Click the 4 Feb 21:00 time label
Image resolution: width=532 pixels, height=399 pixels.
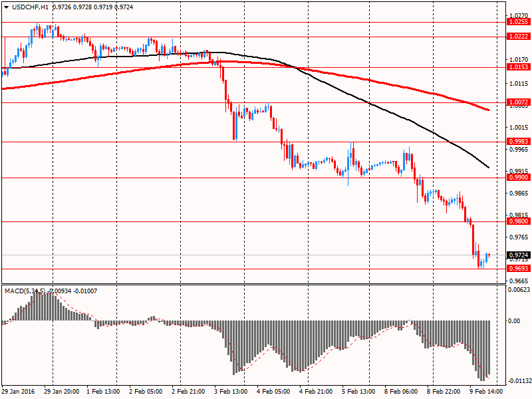coord(316,392)
